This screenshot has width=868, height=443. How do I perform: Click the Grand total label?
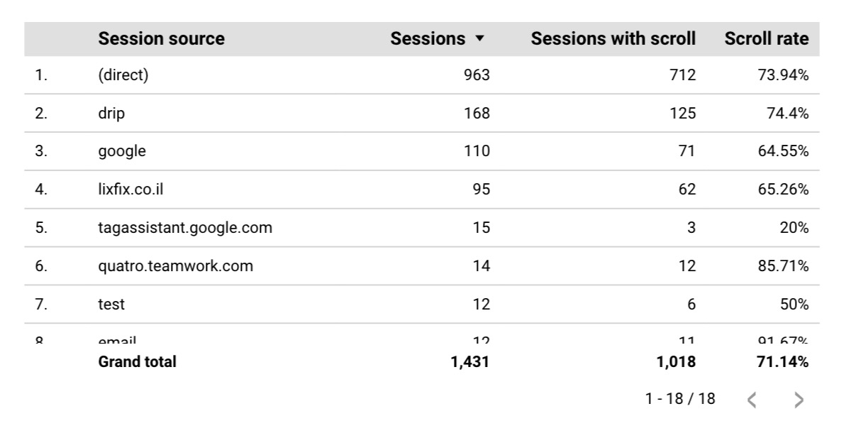coord(137,361)
